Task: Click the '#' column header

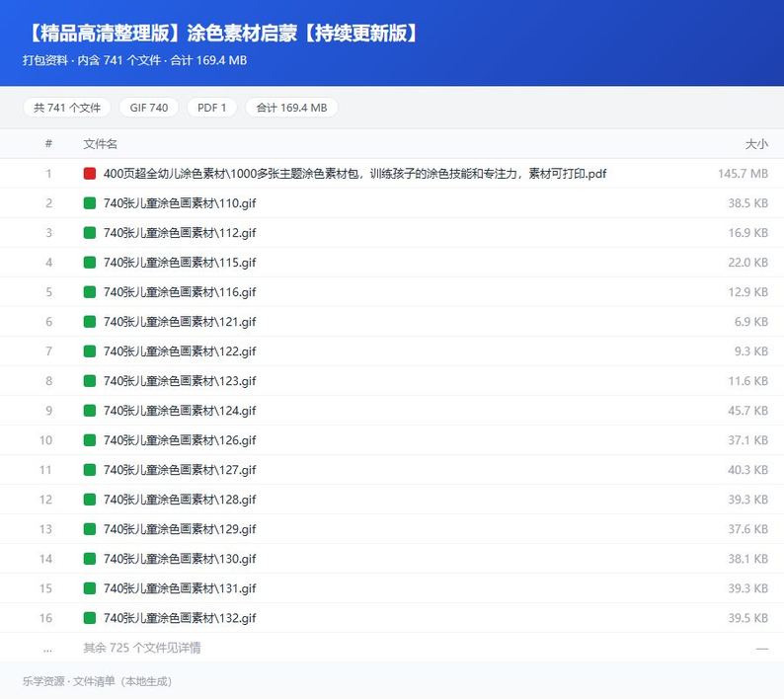Action: 48,143
